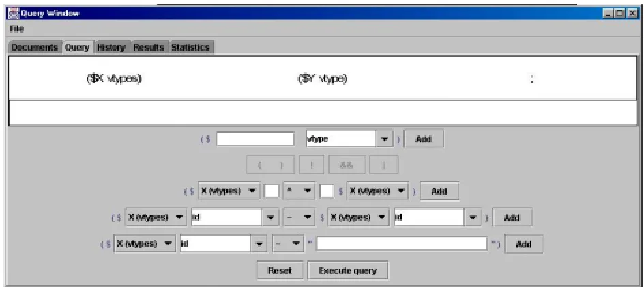The width and height of the screenshot is (644, 287).
Task: Open first X (vtypes) dropdown in two-id row
Action: click(x=156, y=217)
